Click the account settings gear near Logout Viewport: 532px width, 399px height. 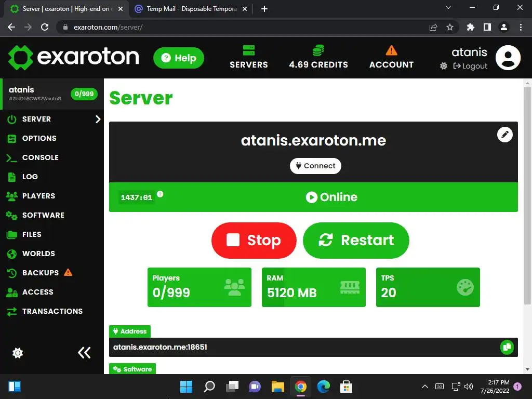pyautogui.click(x=444, y=66)
